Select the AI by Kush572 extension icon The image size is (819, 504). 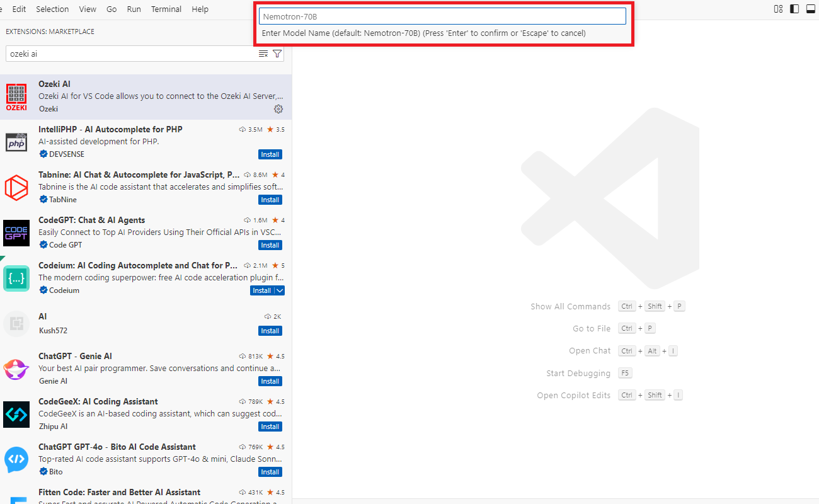coord(16,324)
